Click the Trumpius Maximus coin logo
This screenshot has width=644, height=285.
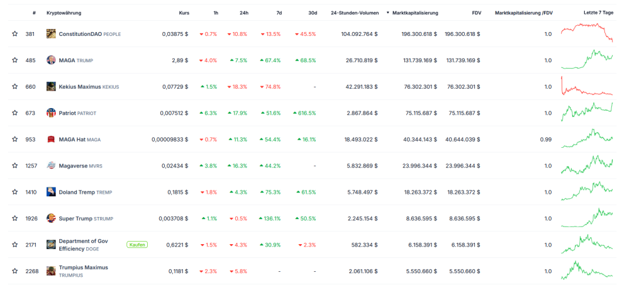51,271
